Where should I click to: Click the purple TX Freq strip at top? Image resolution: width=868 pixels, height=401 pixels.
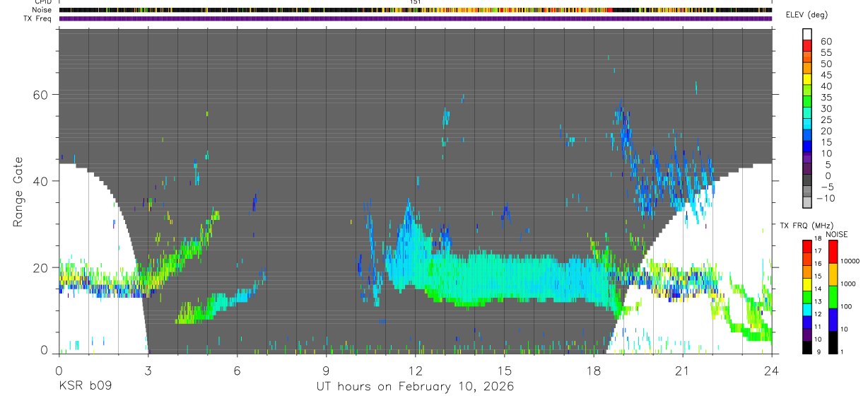[x=416, y=18]
